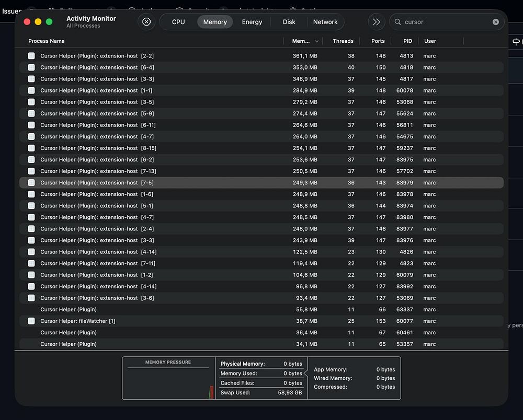This screenshot has width=523, height=420.
Task: Select the Network tab
Action: (325, 22)
